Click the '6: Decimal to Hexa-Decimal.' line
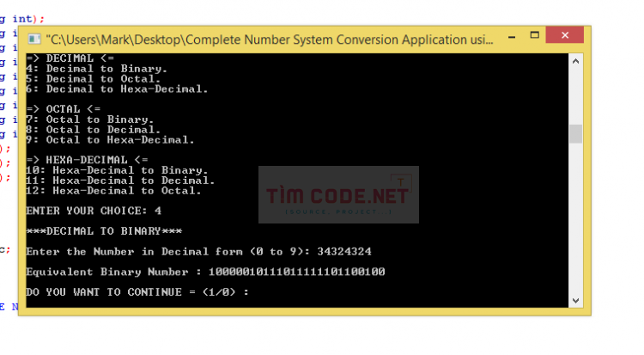The width and height of the screenshot is (644, 355). click(x=117, y=89)
